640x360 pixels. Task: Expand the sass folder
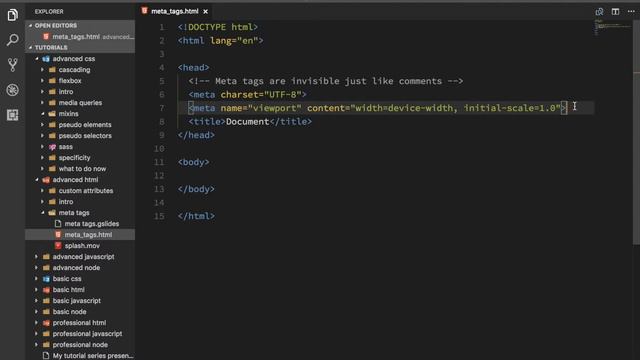click(x=42, y=147)
